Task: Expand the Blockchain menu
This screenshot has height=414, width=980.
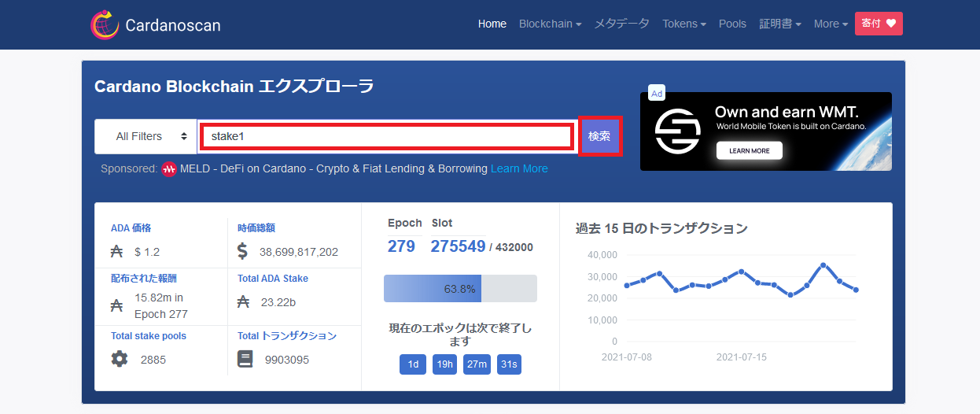Action: coord(550,24)
